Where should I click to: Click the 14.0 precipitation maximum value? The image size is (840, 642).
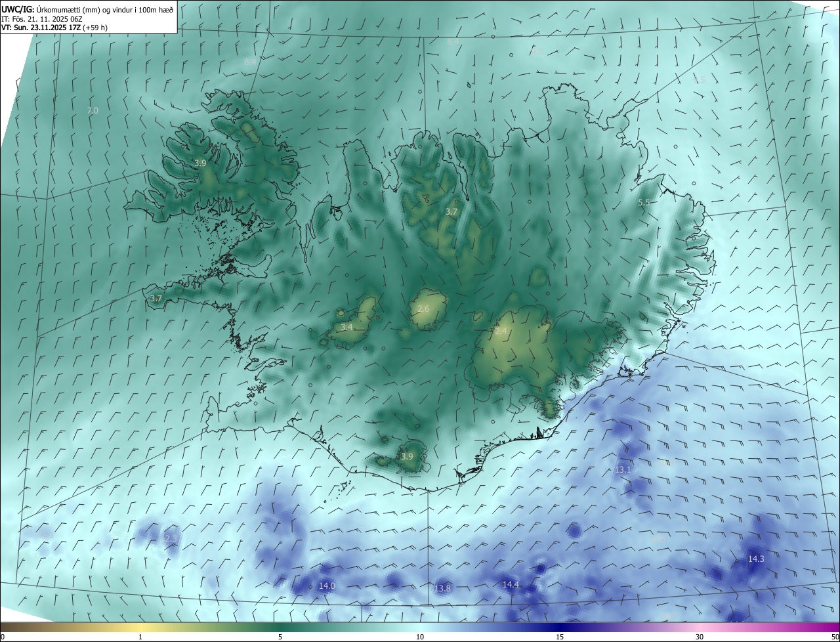327,586
